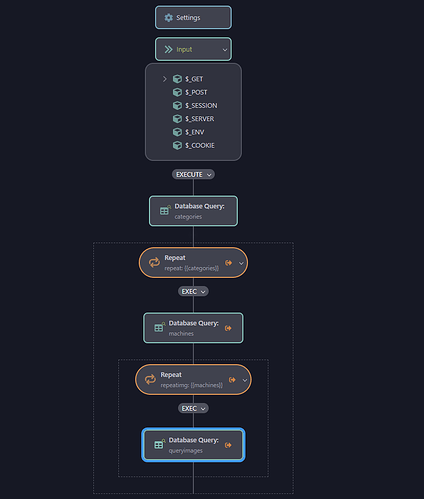
Task: Open the EXEC dropdown under the categories Repeat
Action: [193, 291]
